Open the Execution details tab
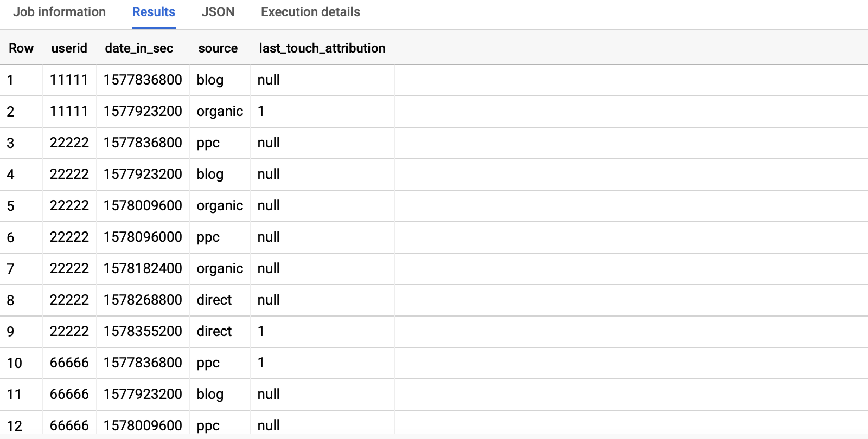This screenshot has width=868, height=439. pyautogui.click(x=310, y=12)
